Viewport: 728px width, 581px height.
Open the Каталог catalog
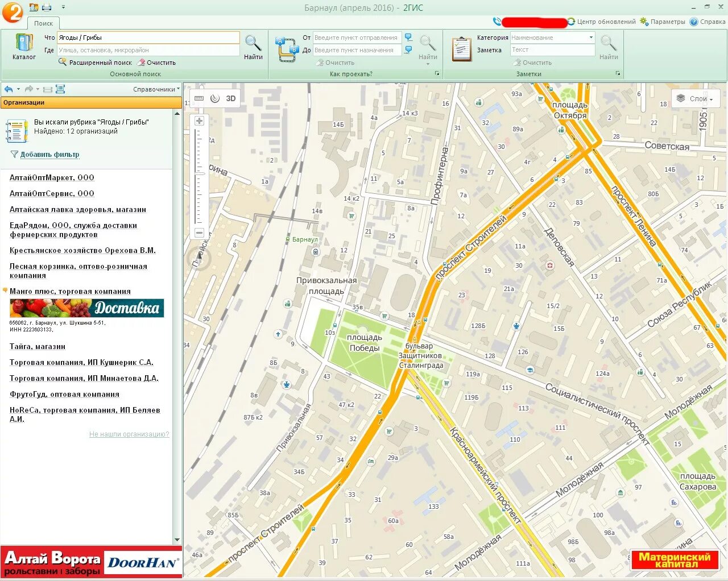[x=24, y=47]
